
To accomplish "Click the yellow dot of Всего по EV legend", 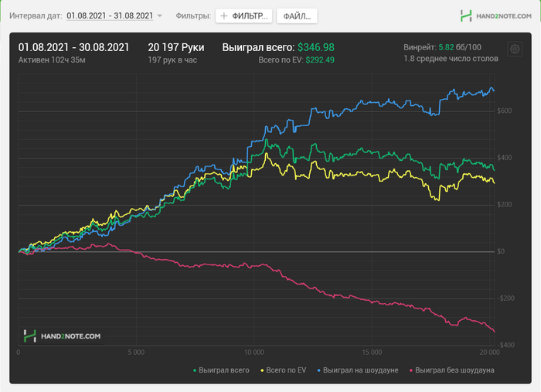I will click(x=262, y=370).
